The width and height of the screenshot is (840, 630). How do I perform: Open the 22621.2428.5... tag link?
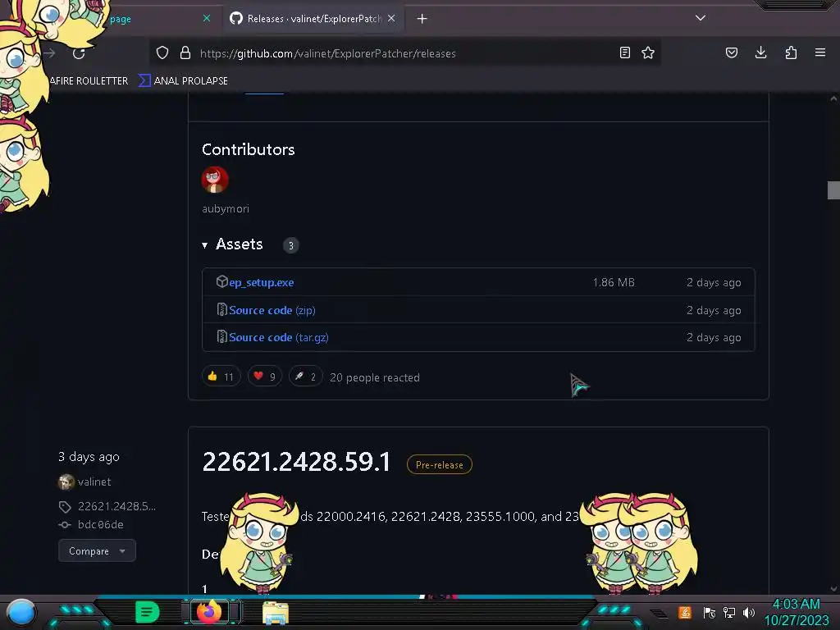[x=116, y=506]
